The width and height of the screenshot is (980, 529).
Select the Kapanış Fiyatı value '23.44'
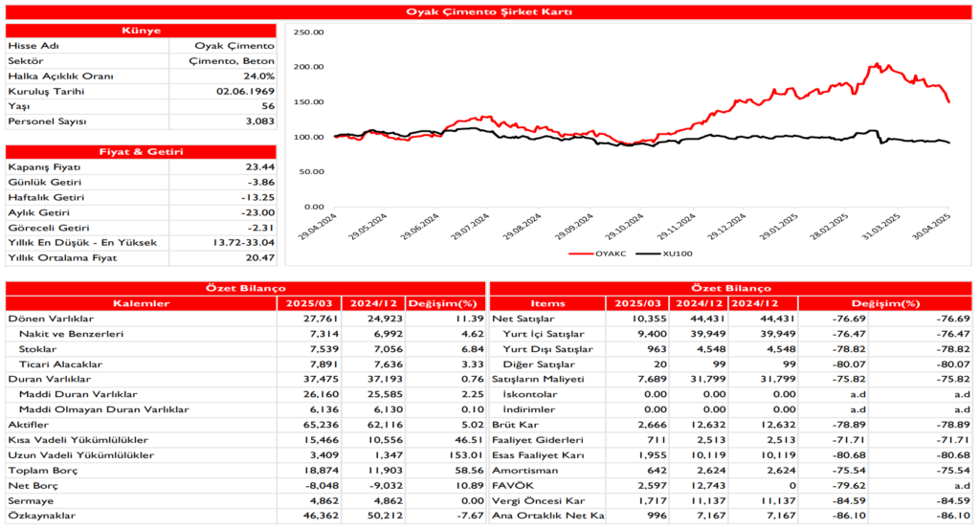(260, 167)
